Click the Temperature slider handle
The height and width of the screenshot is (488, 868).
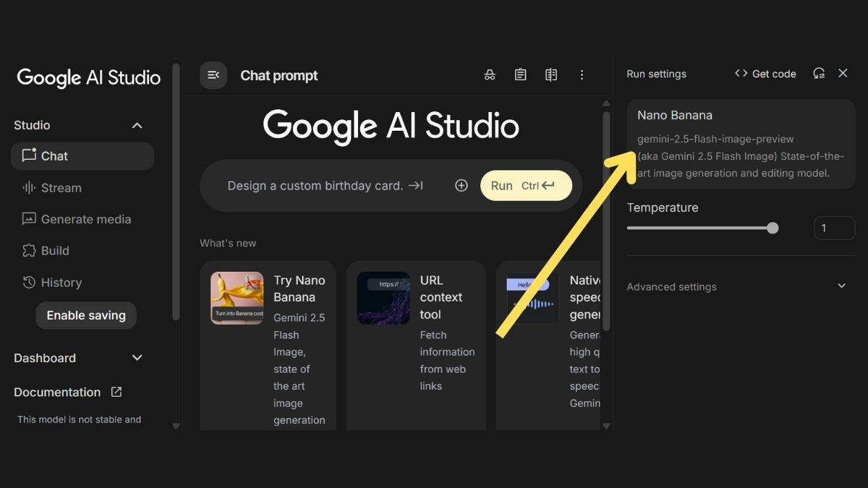click(x=773, y=228)
